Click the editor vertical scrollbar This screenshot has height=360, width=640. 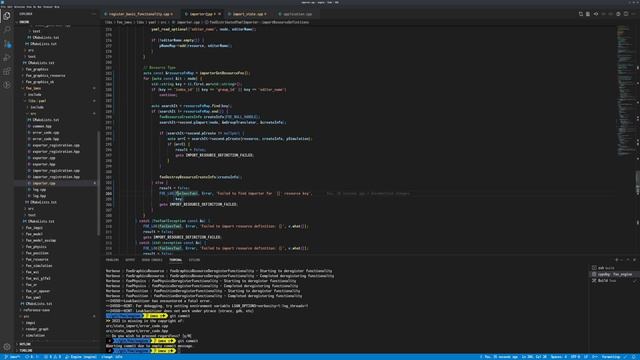point(638,183)
